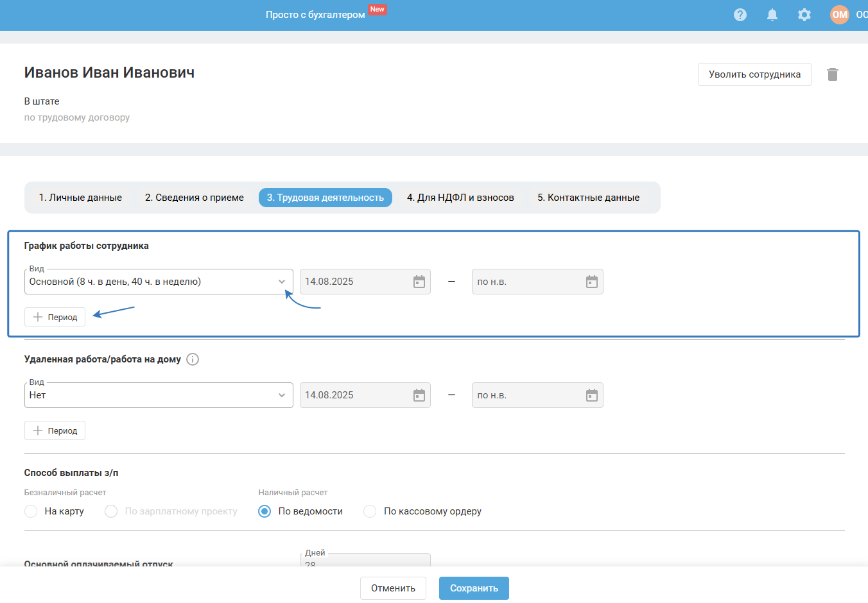Switch to "Личные данные" tab
868x603 pixels.
point(80,198)
